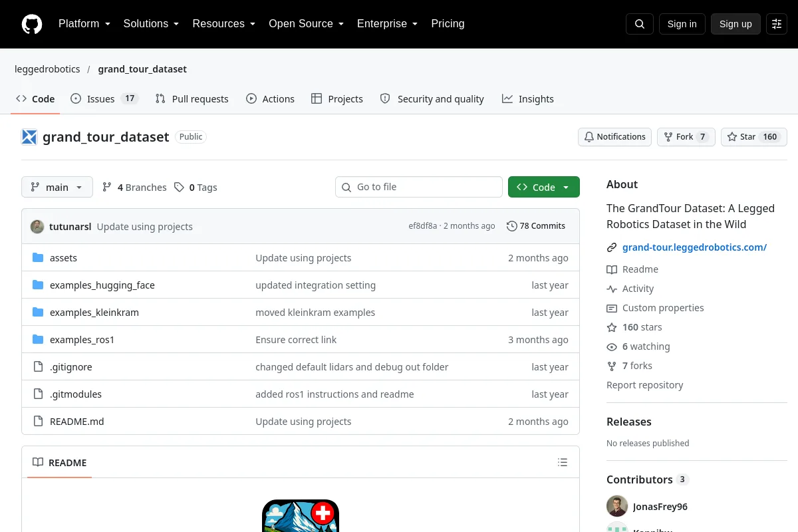Open Activity link in About sidebar
The height and width of the screenshot is (532, 798).
click(630, 289)
